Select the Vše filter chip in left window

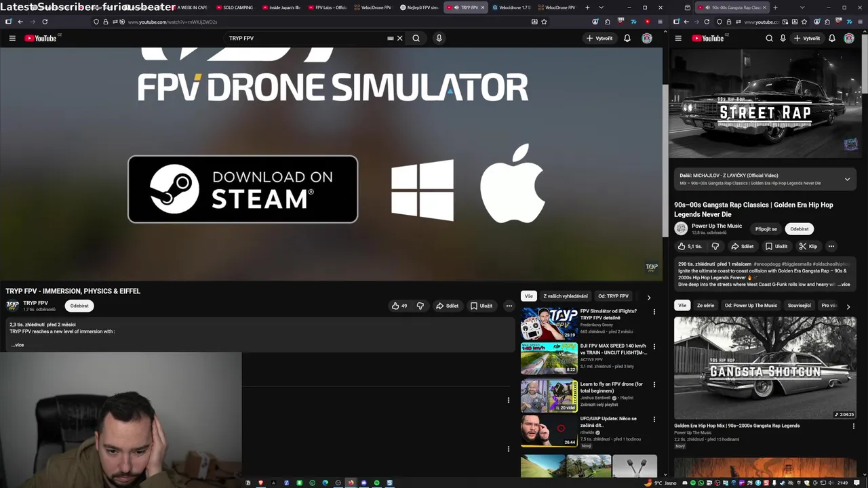point(529,296)
